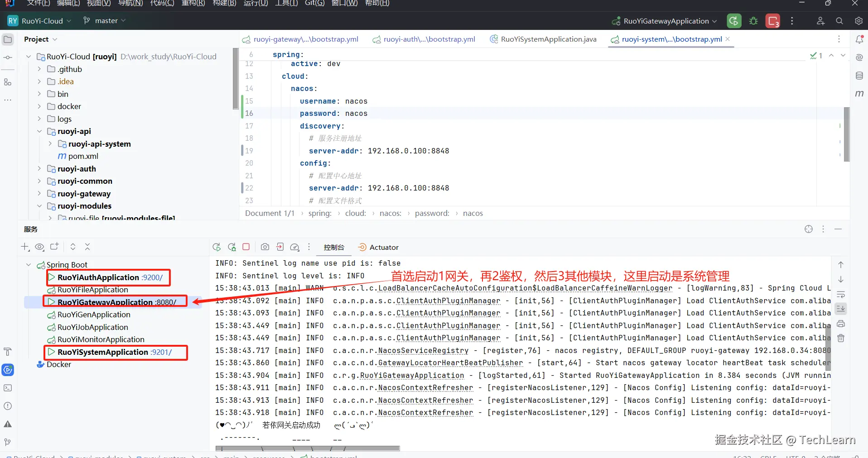The height and width of the screenshot is (458, 868).
Task: Open the Structure tool window
Action: [8, 82]
